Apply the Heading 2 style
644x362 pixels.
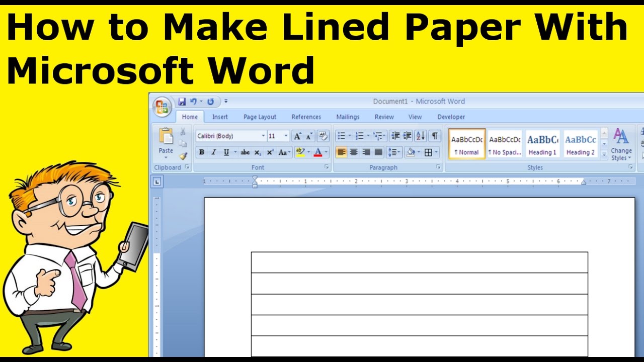[580, 145]
